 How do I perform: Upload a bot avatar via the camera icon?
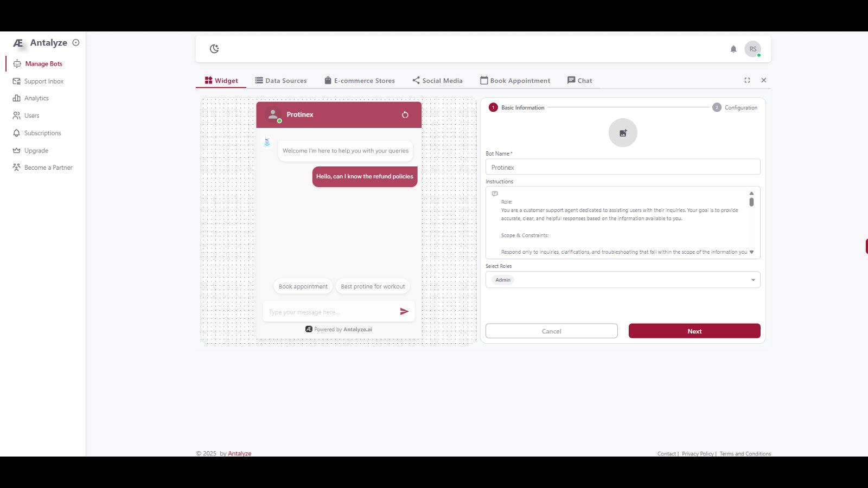point(622,132)
